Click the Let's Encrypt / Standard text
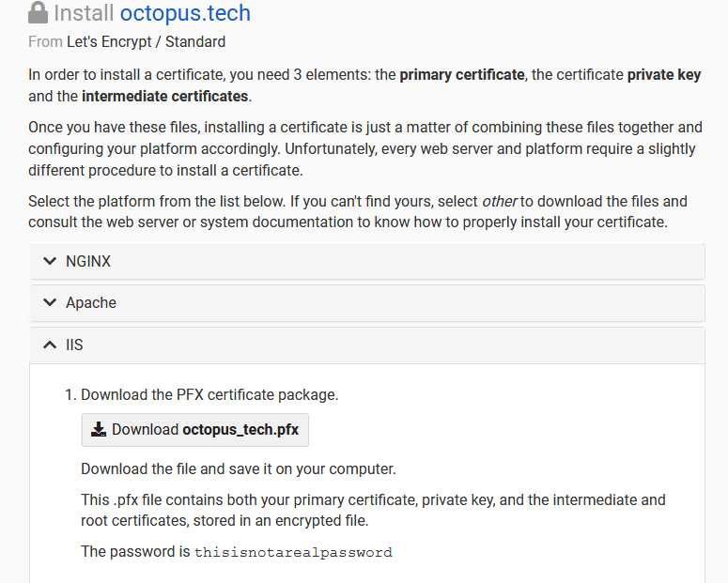The width and height of the screenshot is (728, 583). (146, 41)
